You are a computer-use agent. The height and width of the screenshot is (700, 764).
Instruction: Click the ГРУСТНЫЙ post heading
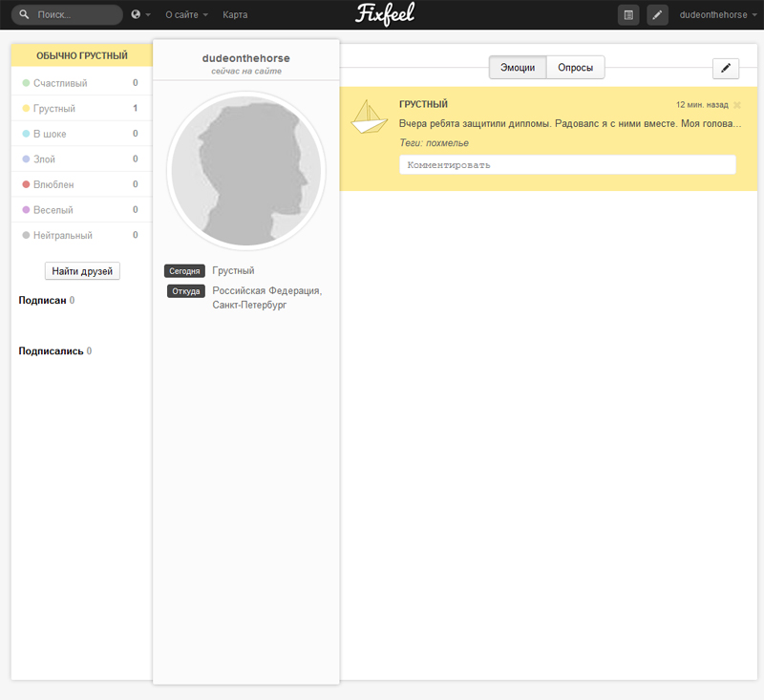tap(423, 104)
